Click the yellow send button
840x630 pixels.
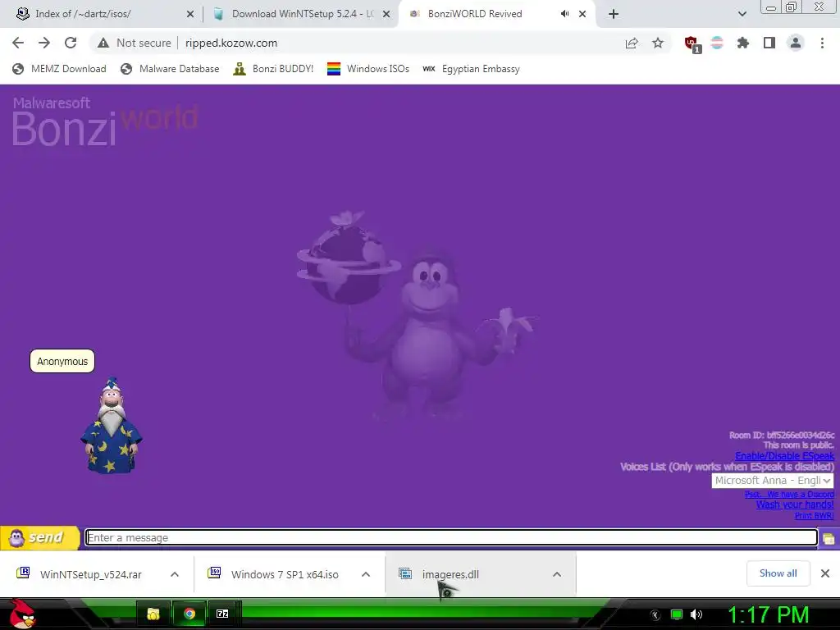click(x=39, y=537)
